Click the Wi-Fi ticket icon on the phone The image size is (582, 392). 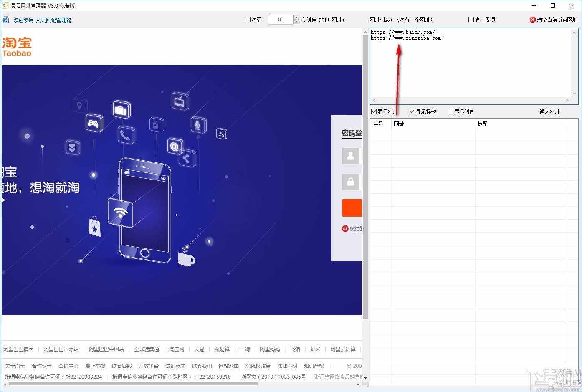[120, 213]
